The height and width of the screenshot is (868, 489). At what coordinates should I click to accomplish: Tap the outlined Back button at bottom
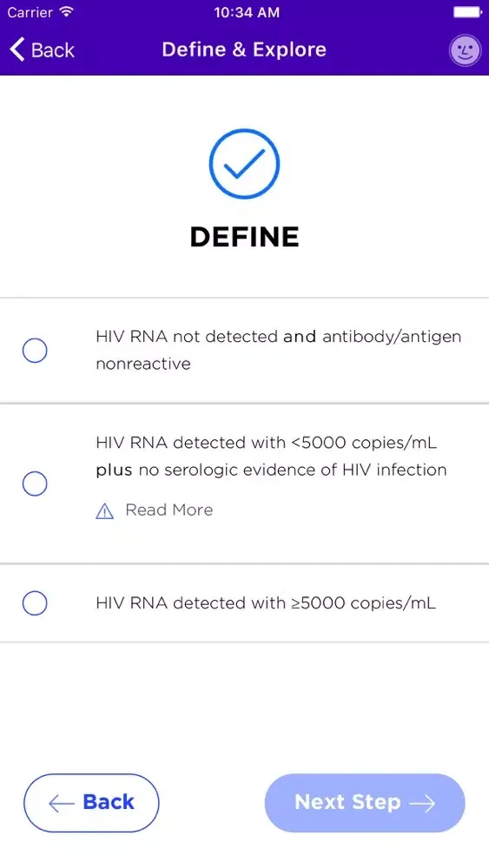pos(91,803)
